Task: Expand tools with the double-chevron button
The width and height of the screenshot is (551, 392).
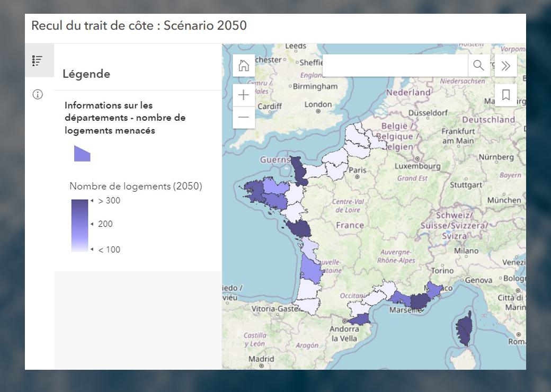Action: (x=505, y=66)
